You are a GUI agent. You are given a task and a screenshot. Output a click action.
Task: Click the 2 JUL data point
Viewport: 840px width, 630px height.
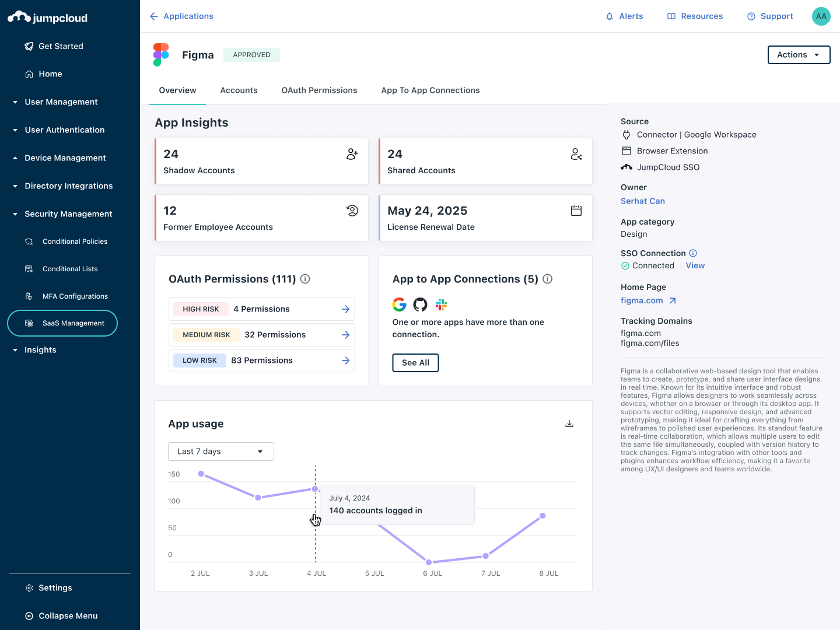click(201, 474)
